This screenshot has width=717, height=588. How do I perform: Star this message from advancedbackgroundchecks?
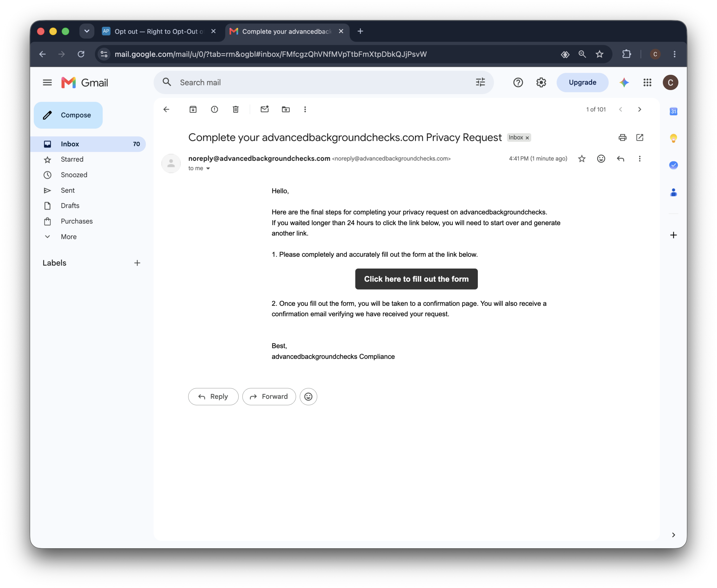click(581, 158)
